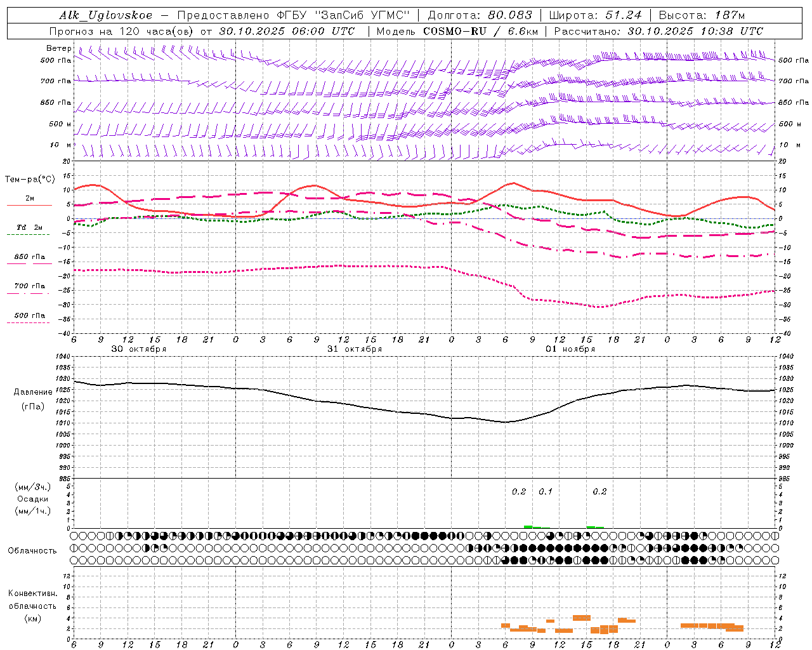Image resolution: width=812 pixels, height=650 pixels.
Task: Click the 'Конвективн.' convective cloud label
Action: point(33,594)
